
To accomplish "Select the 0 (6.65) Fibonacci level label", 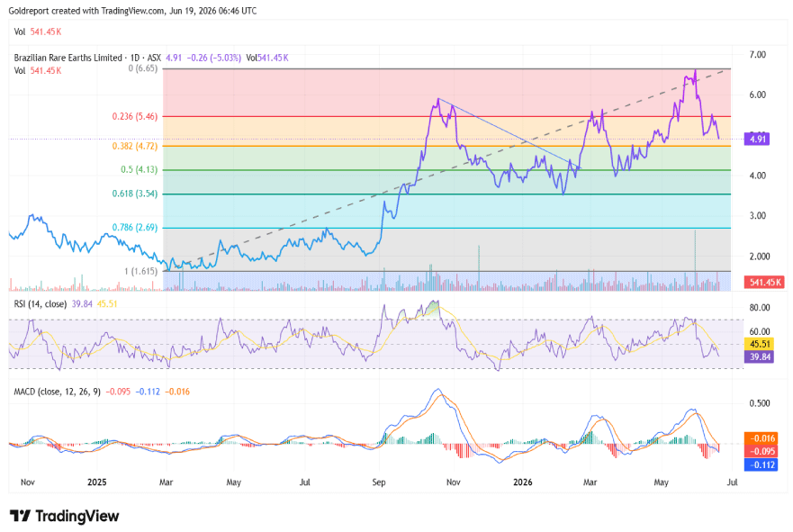I will click(x=142, y=68).
